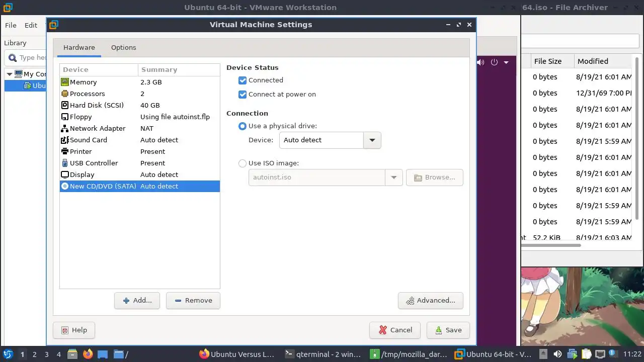This screenshot has width=644, height=362.
Task: Click the Help button
Action: pyautogui.click(x=74, y=330)
